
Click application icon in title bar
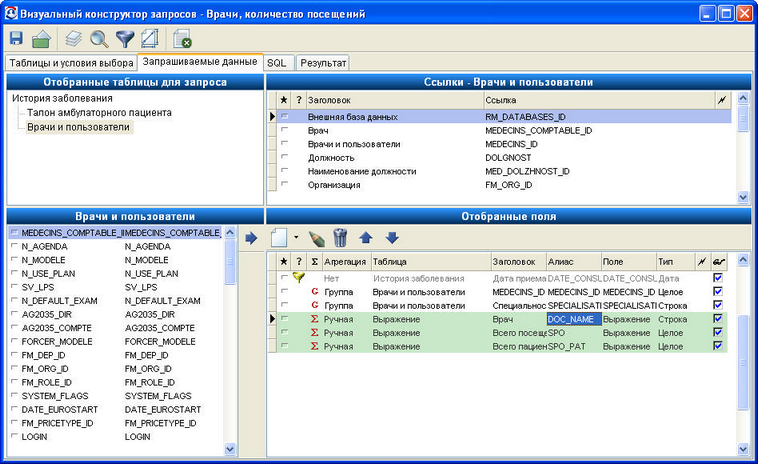click(x=11, y=14)
